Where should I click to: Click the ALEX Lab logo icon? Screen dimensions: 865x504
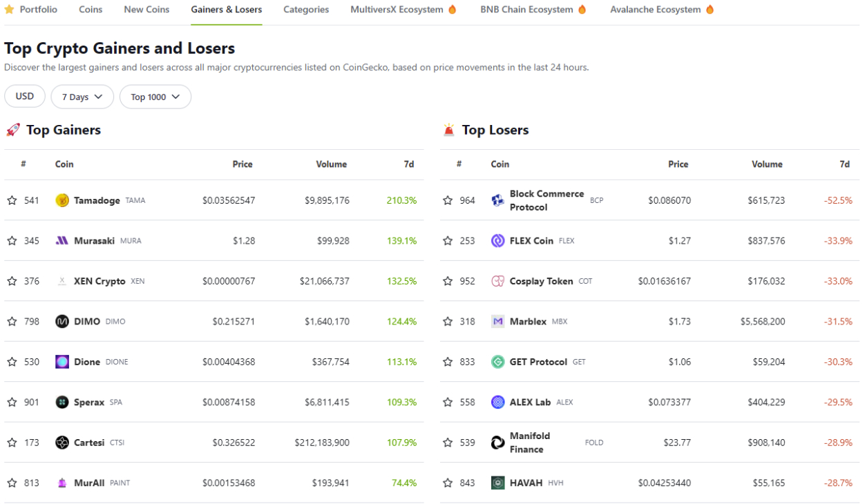(x=498, y=402)
